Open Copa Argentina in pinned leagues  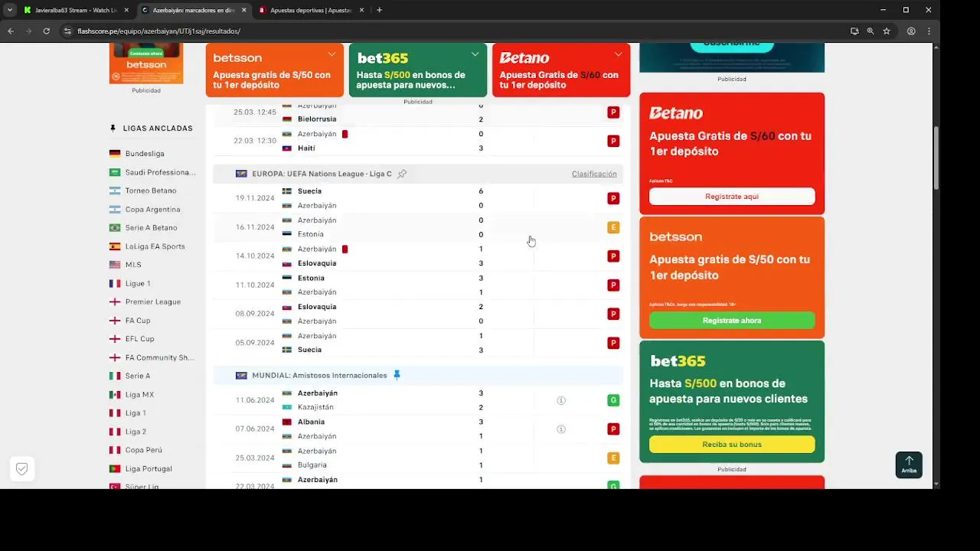point(153,210)
